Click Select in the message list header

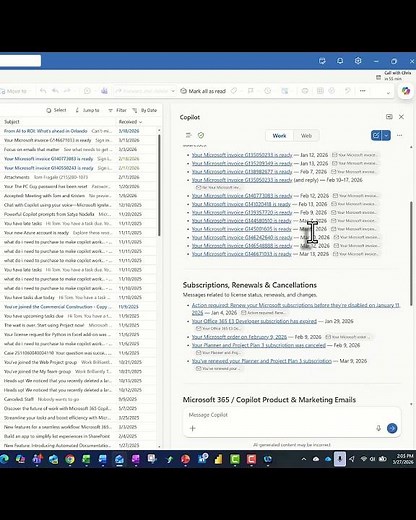[56, 110]
